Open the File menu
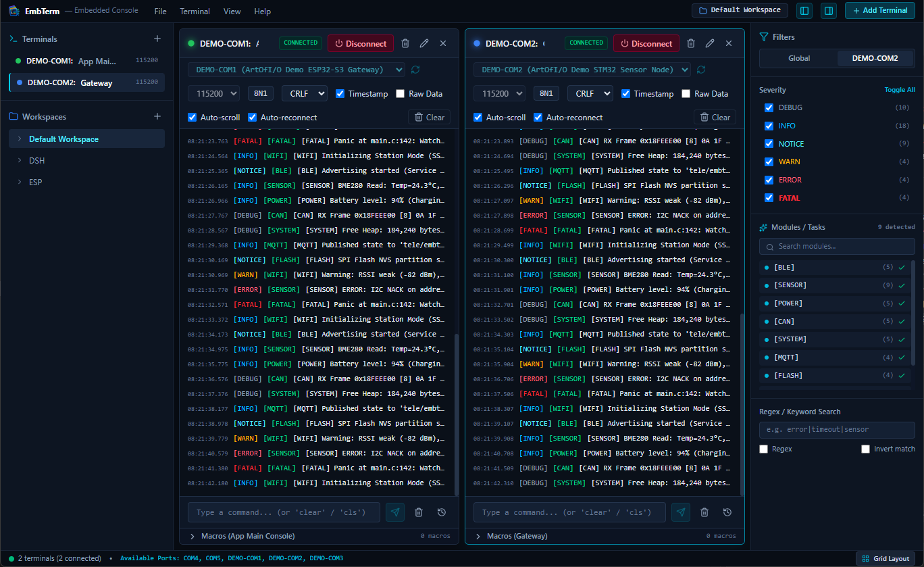 tap(160, 11)
